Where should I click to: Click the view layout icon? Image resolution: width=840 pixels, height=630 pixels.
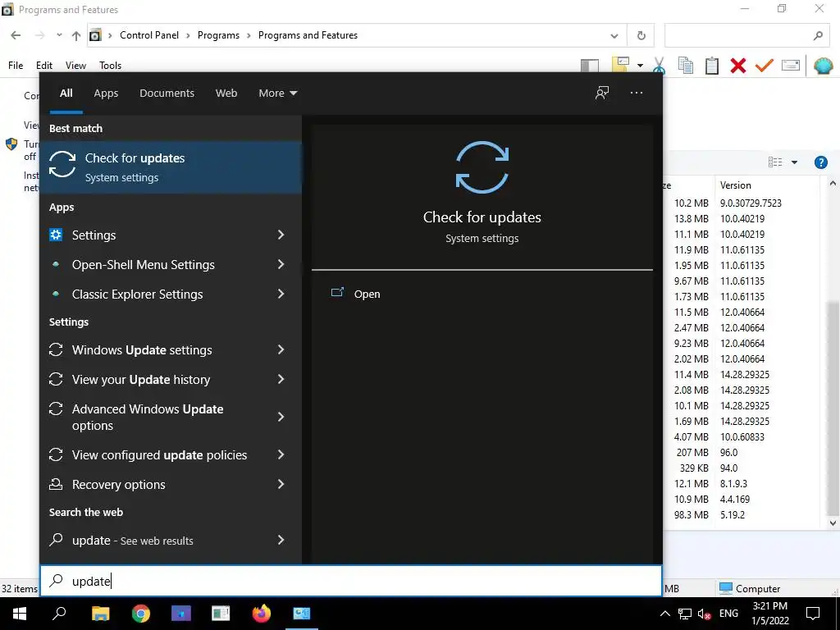coord(775,162)
